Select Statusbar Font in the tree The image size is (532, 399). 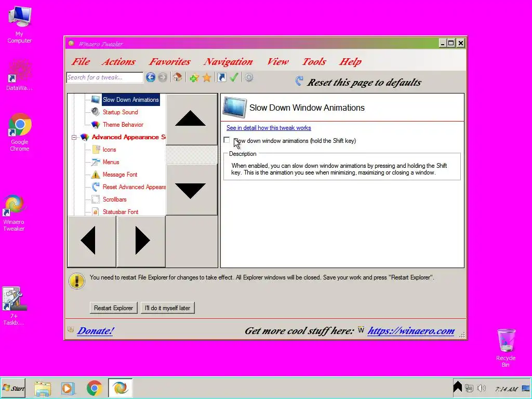point(121,212)
